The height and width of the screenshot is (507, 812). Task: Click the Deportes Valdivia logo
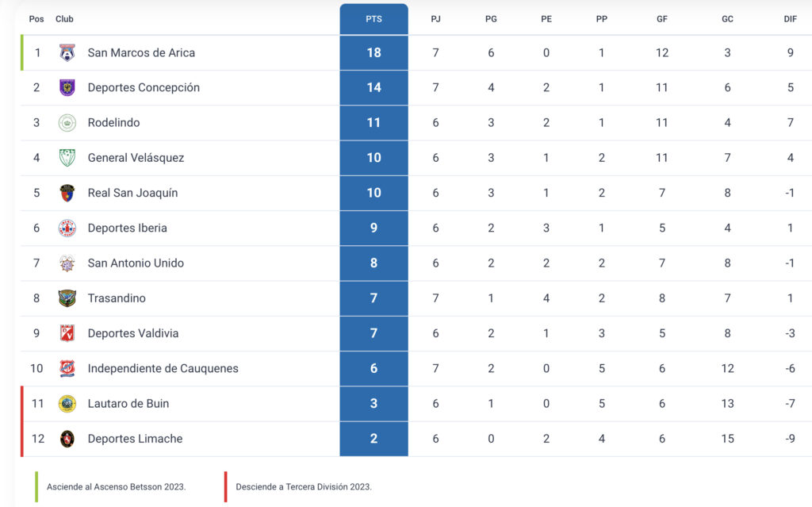click(67, 333)
